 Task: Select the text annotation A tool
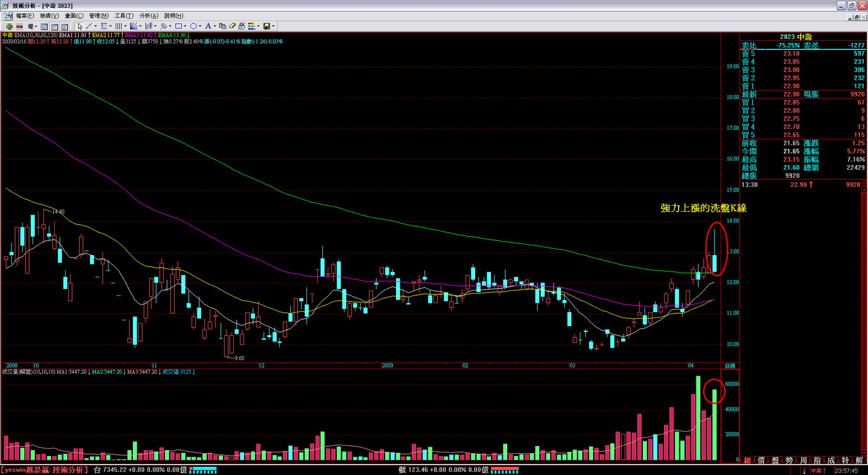[x=208, y=26]
